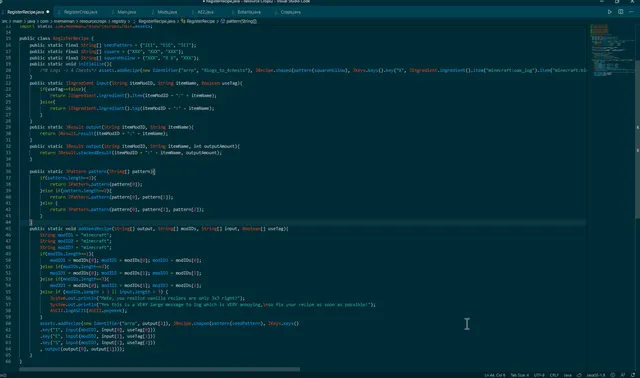Click the 'else if(pattern.length==2){' line
Viewport: 640px width, 378px height.
point(76,191)
